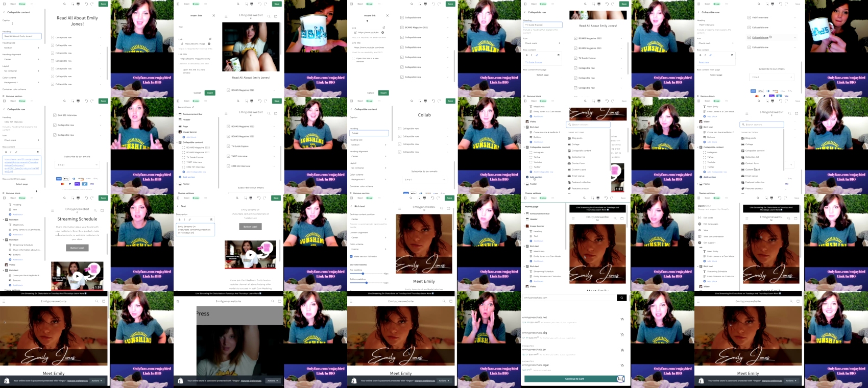The width and height of the screenshot is (868, 388).
Task: Select Image banner section icon under Home page
Action: (x=527, y=226)
